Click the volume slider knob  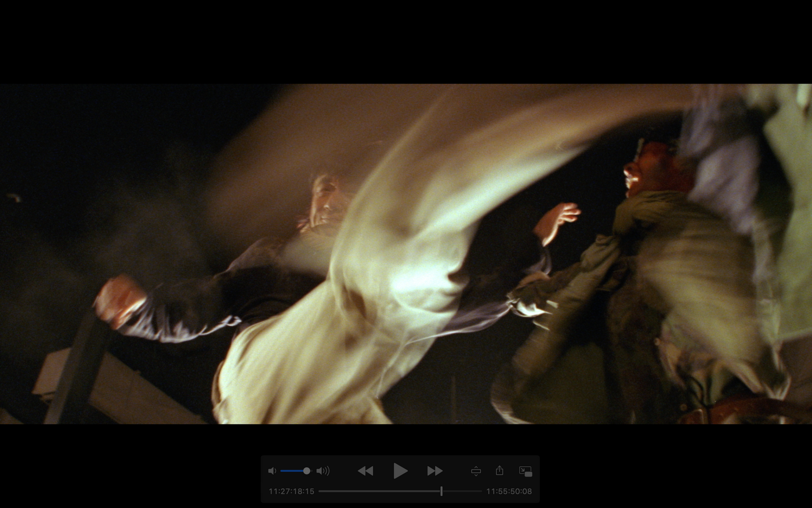click(x=306, y=471)
